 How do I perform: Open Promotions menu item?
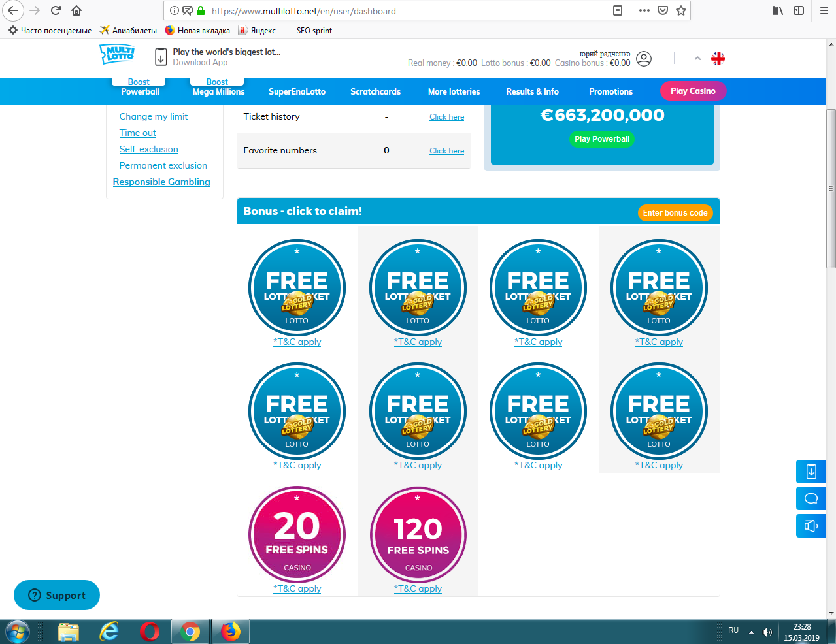pyautogui.click(x=610, y=91)
